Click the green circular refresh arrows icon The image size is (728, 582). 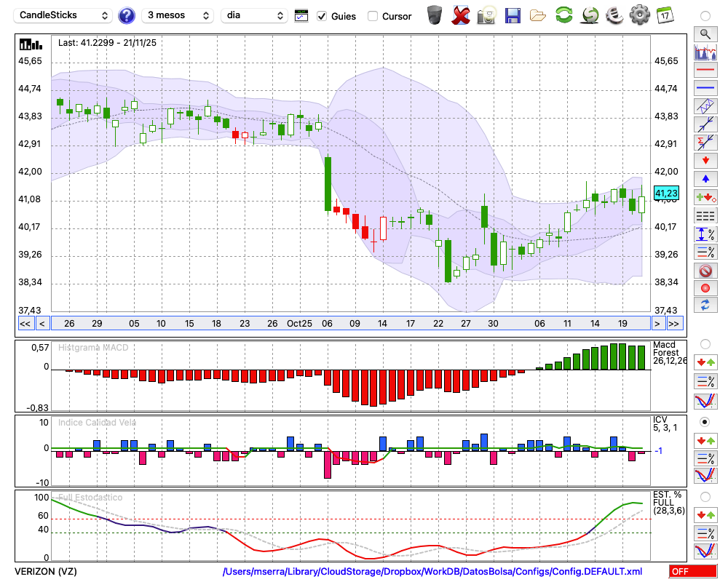[563, 15]
